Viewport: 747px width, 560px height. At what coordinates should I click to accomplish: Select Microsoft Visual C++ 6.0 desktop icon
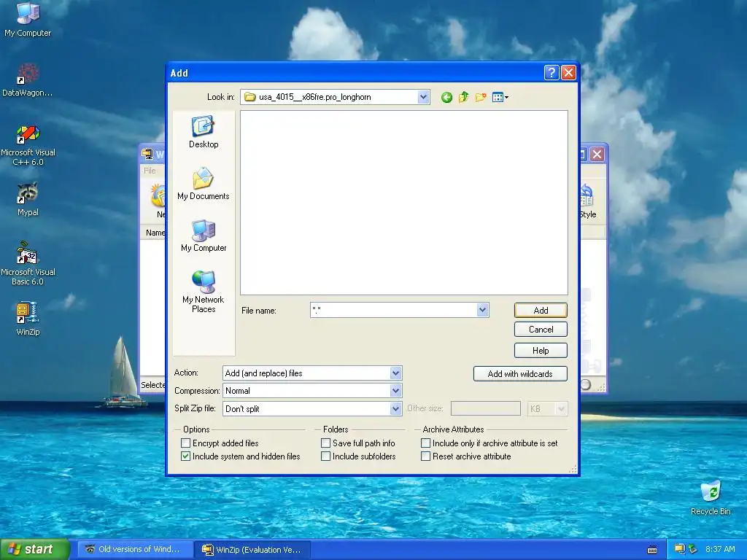coord(28,145)
